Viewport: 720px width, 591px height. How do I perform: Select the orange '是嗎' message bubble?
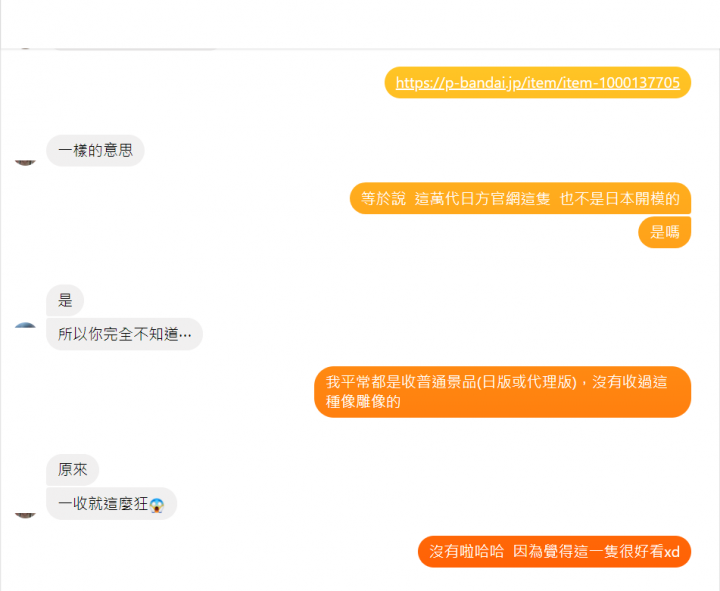(x=664, y=232)
